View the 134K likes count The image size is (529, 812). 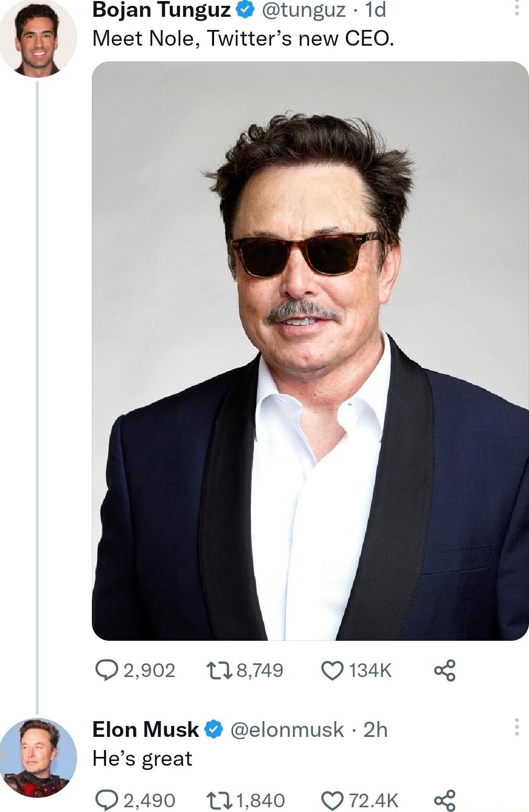(x=372, y=670)
